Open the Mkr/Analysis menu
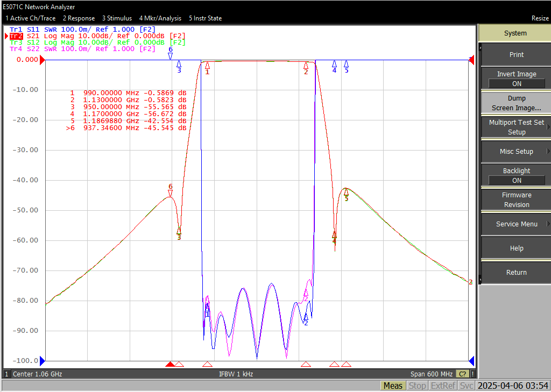This screenshot has width=551, height=392. pyautogui.click(x=160, y=18)
